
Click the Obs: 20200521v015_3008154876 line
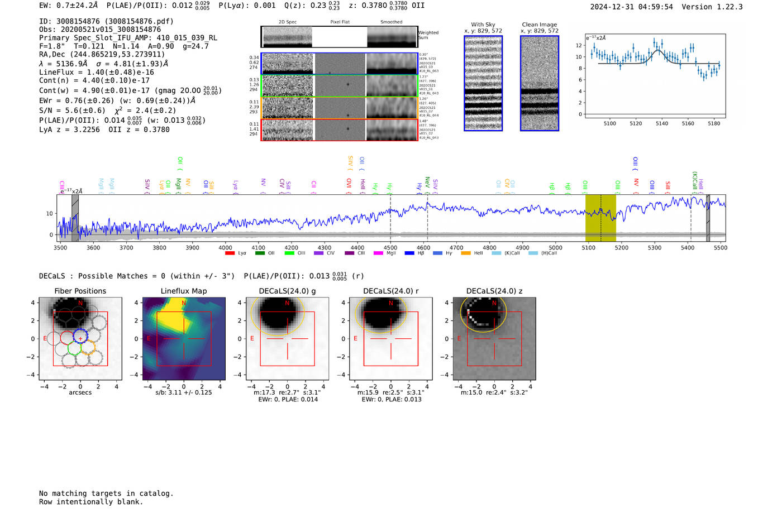[100, 30]
